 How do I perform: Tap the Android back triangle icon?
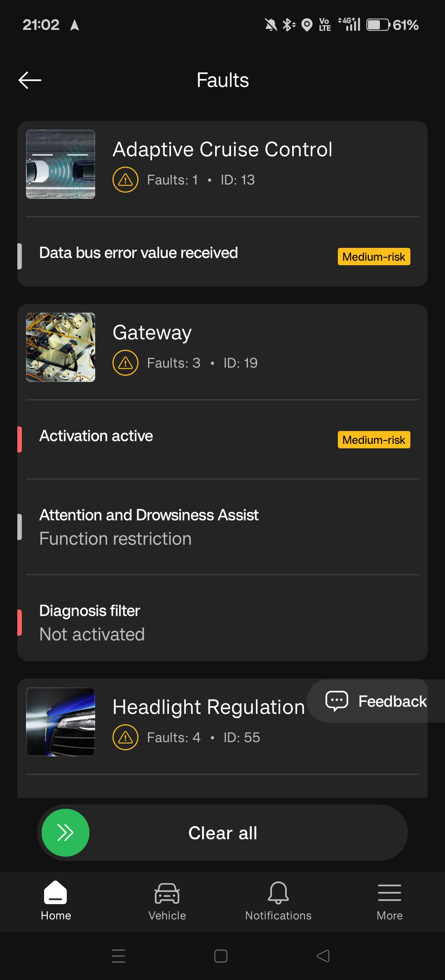pyautogui.click(x=323, y=956)
